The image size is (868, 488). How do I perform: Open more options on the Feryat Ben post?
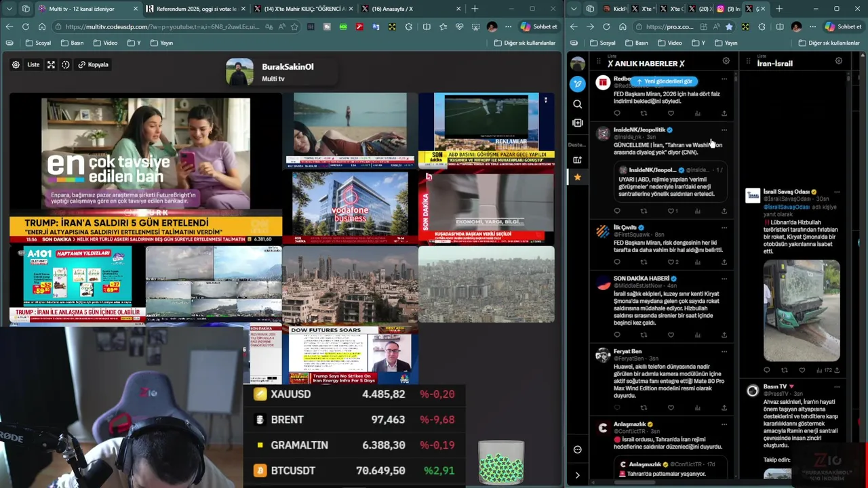pyautogui.click(x=724, y=352)
